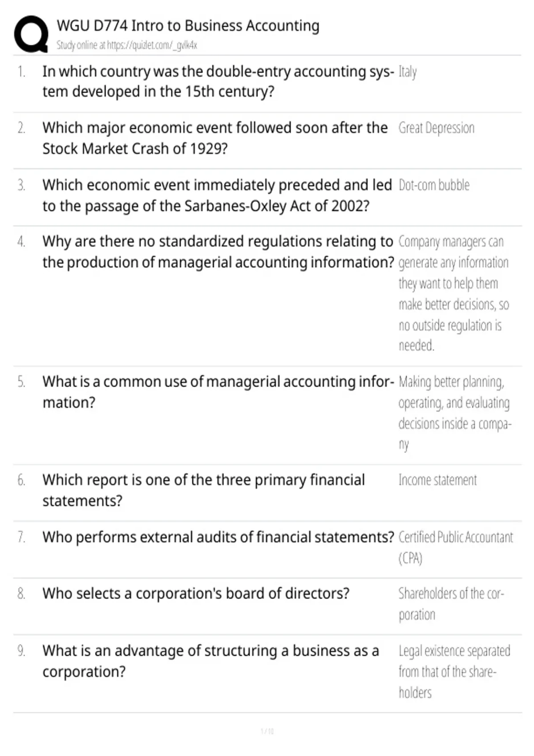The image size is (534, 756).
Task: Click the Quizlet Q logo icon
Action: pyautogui.click(x=31, y=34)
